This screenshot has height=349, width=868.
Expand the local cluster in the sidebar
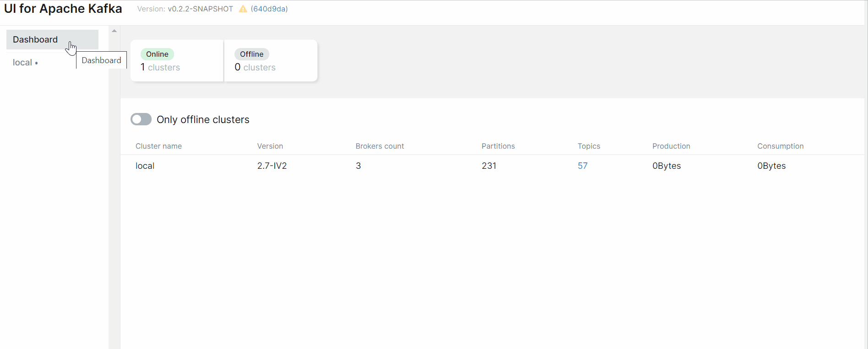[22, 62]
